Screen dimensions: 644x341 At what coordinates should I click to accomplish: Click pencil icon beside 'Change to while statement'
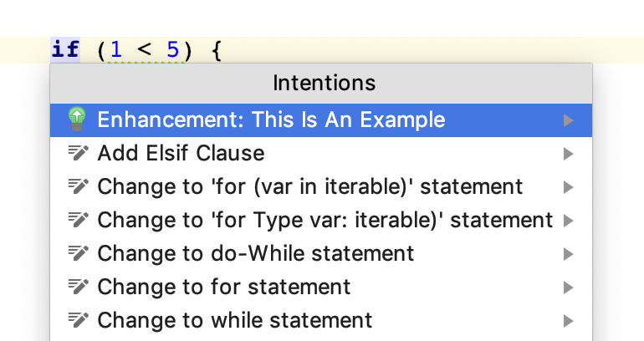[x=77, y=320]
